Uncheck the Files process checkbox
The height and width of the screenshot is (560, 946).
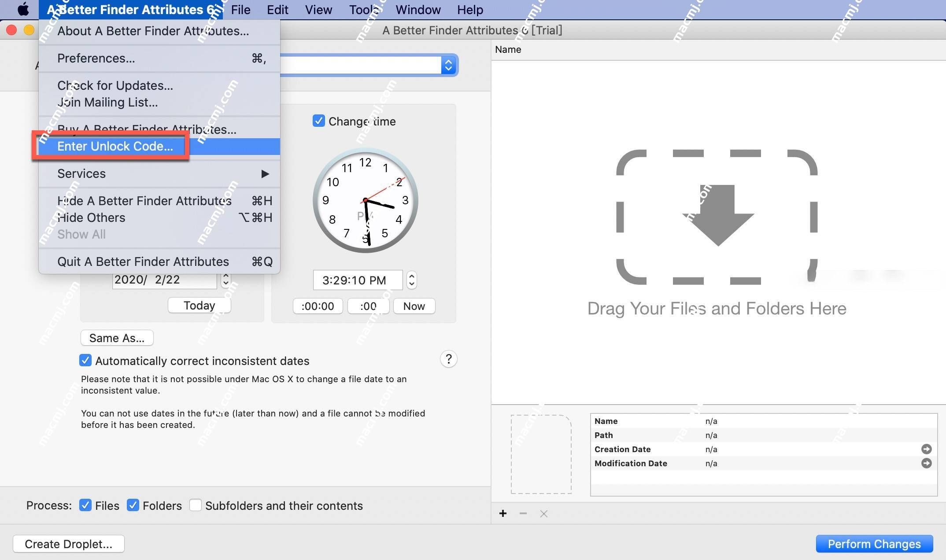click(x=85, y=505)
